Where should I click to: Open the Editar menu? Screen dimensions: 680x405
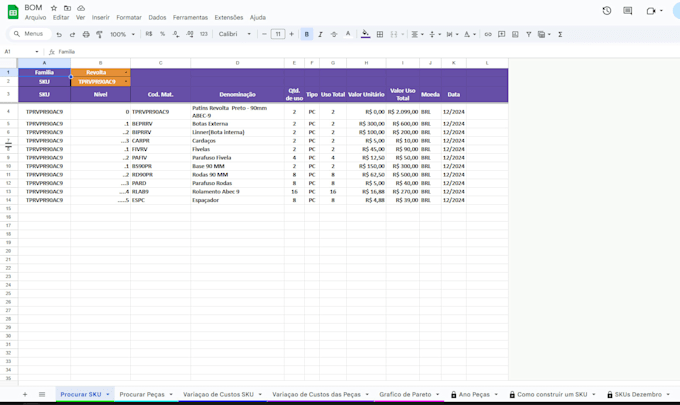pyautogui.click(x=61, y=17)
